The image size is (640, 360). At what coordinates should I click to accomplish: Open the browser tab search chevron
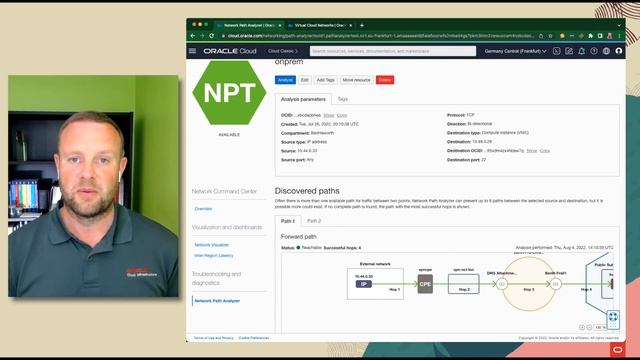[619, 25]
